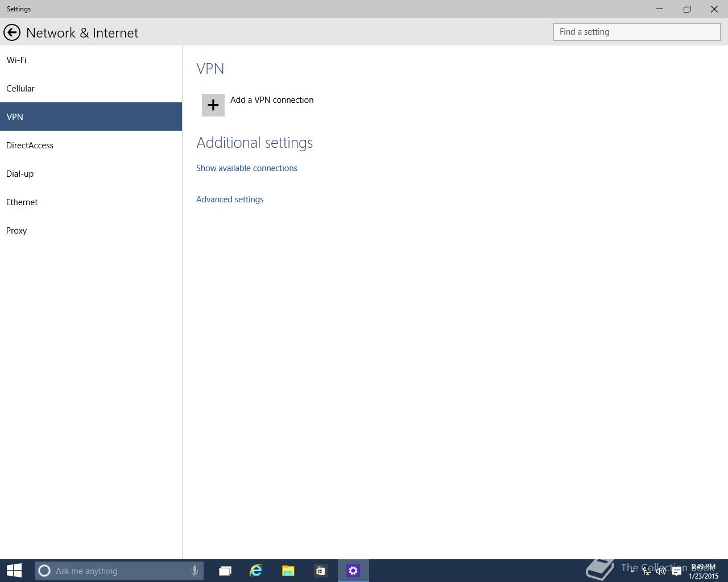The image size is (728, 582).
Task: Open the notifications action center icon
Action: (676, 571)
